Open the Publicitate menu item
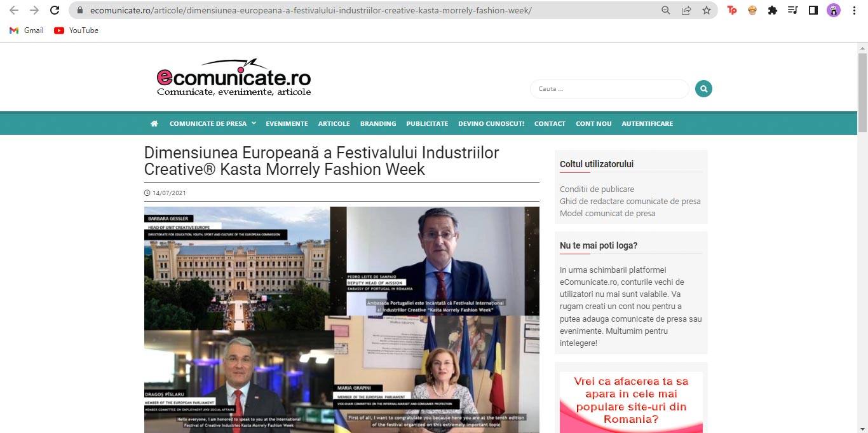 [x=427, y=123]
